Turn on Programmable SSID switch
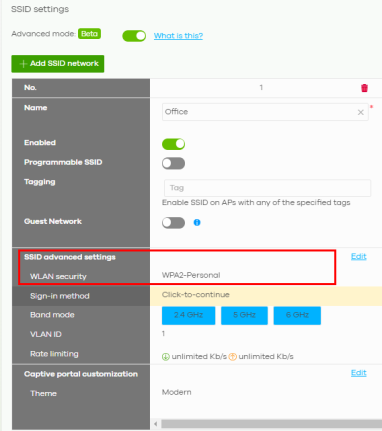This screenshot has width=382, height=431. click(x=173, y=163)
